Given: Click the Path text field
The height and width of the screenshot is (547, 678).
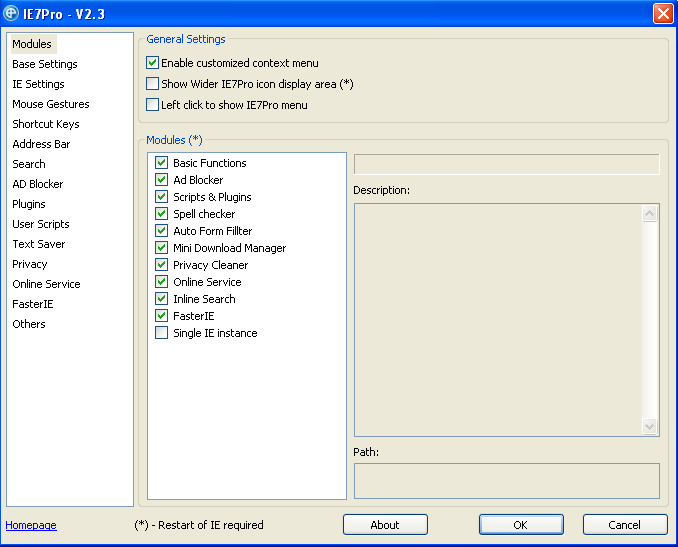Looking at the screenshot, I should 506,480.
